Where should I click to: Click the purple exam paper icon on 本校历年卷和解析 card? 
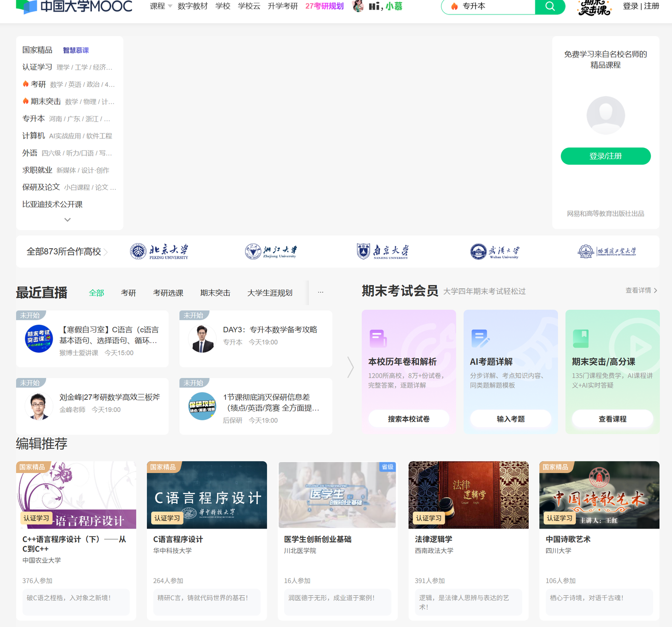tap(378, 338)
